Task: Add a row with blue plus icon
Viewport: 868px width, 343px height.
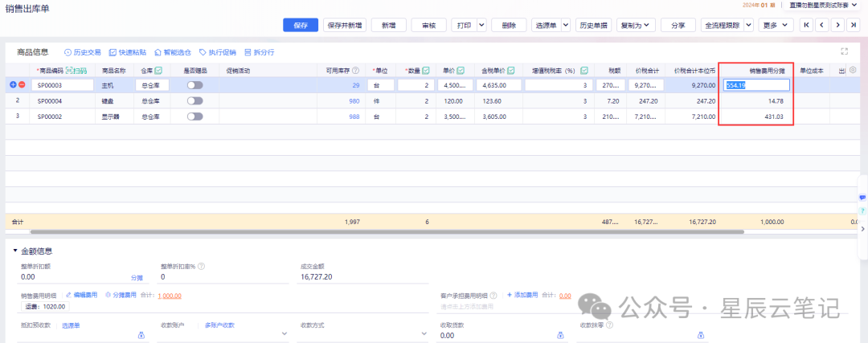Action: 13,84
